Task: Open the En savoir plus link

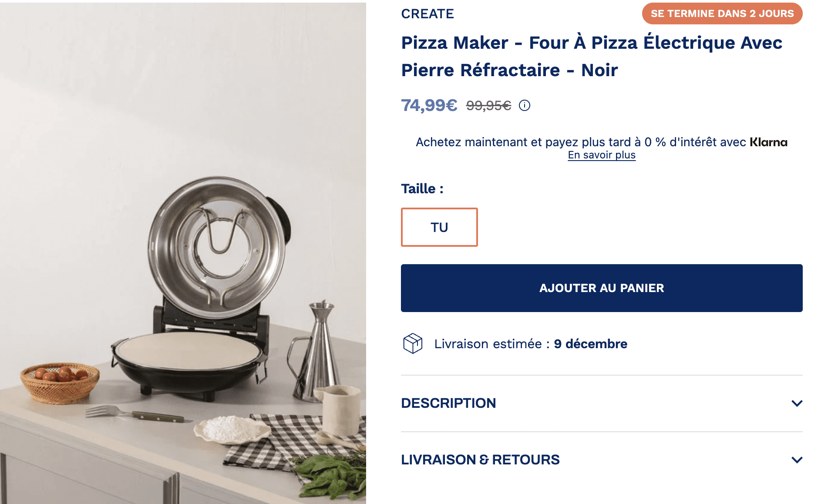Action: (x=602, y=155)
